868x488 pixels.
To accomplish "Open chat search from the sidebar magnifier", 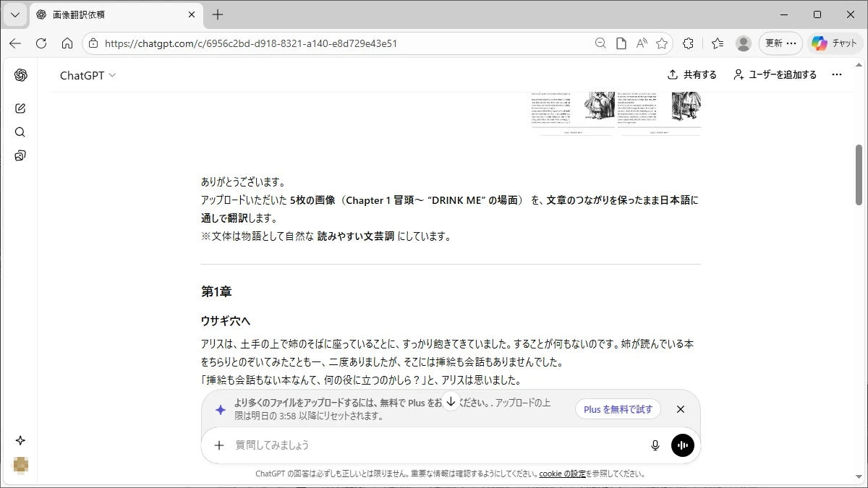I will 20,132.
